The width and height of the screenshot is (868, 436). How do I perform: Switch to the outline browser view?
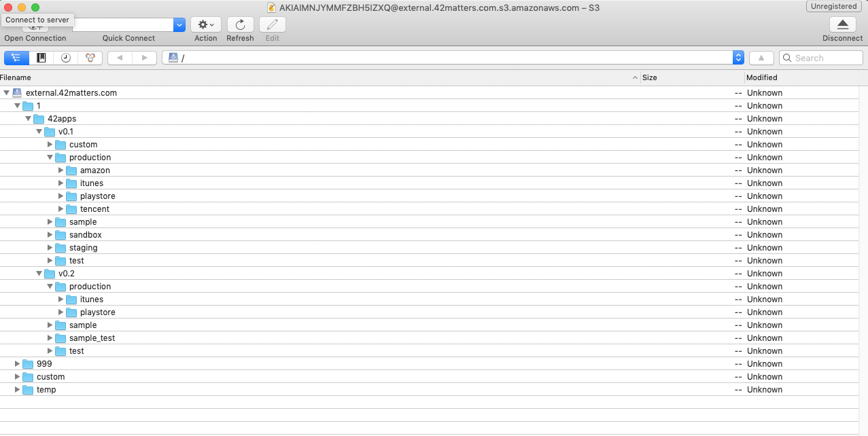pos(16,58)
